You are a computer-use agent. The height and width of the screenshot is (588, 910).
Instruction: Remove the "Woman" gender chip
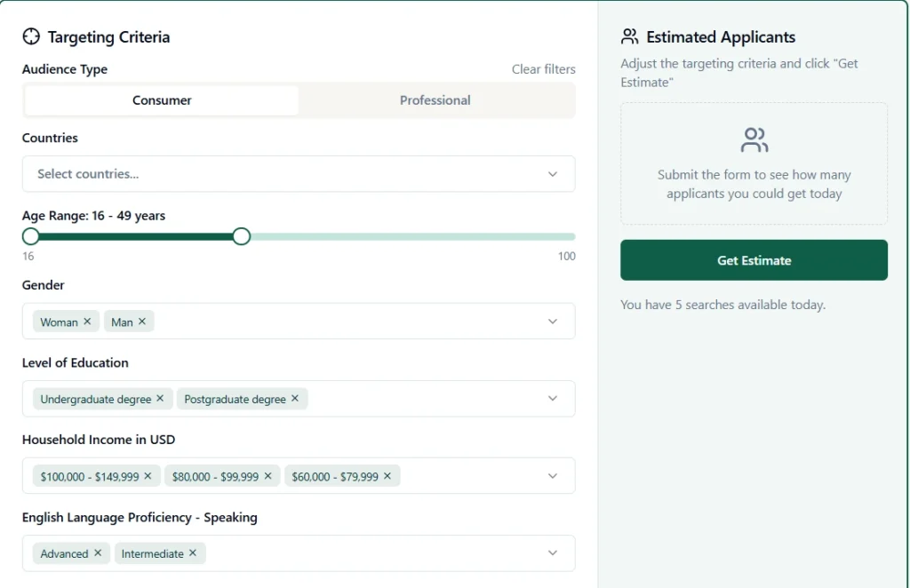tap(86, 322)
